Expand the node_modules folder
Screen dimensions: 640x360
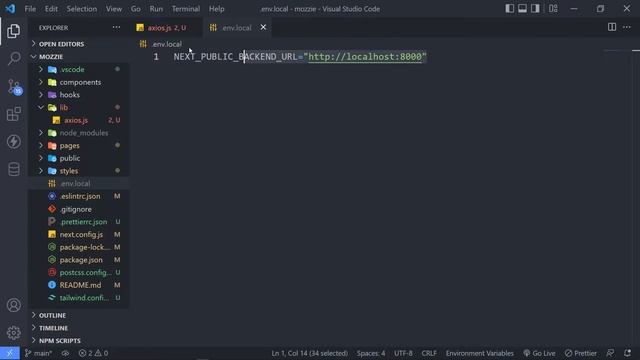(x=79, y=133)
